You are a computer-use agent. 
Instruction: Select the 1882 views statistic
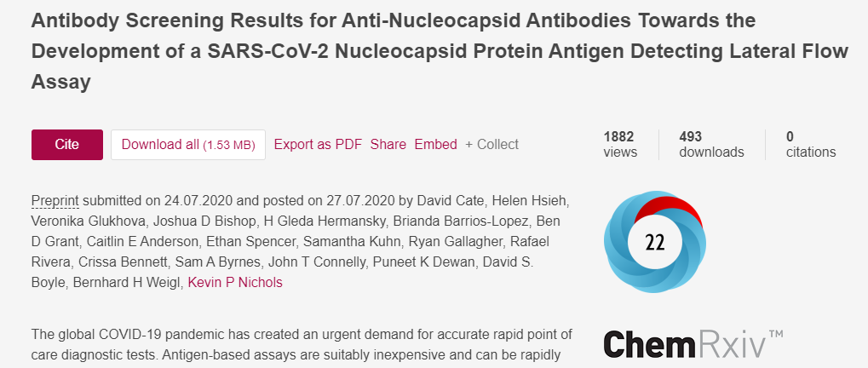[620, 145]
